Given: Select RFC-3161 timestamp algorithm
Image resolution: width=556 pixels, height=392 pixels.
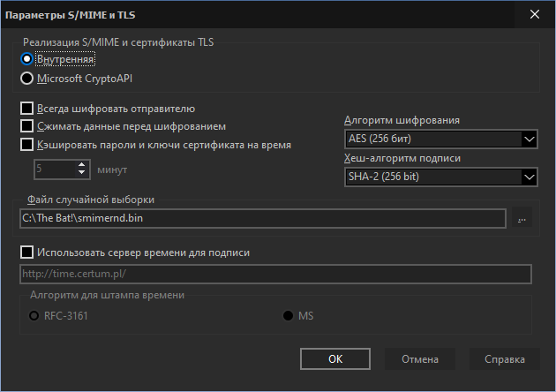Looking at the screenshot, I should tap(34, 316).
